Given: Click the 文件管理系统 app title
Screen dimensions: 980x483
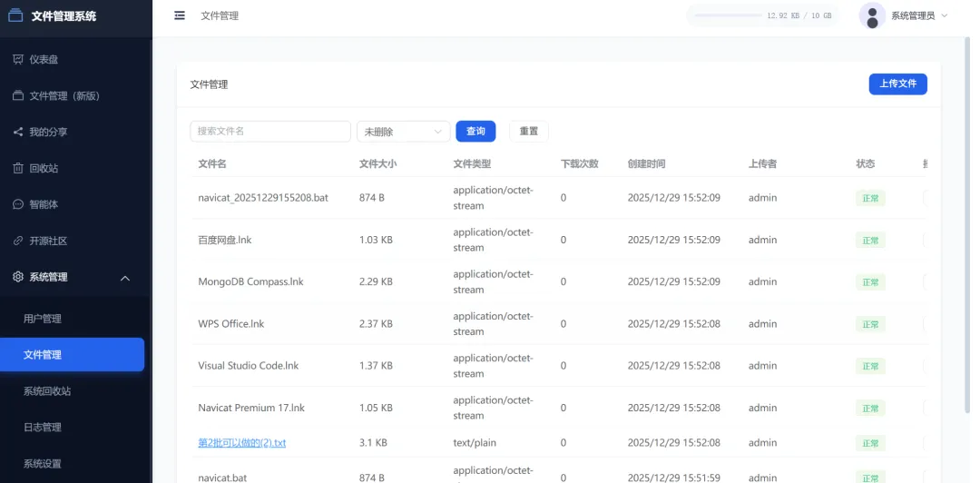Looking at the screenshot, I should (x=64, y=16).
